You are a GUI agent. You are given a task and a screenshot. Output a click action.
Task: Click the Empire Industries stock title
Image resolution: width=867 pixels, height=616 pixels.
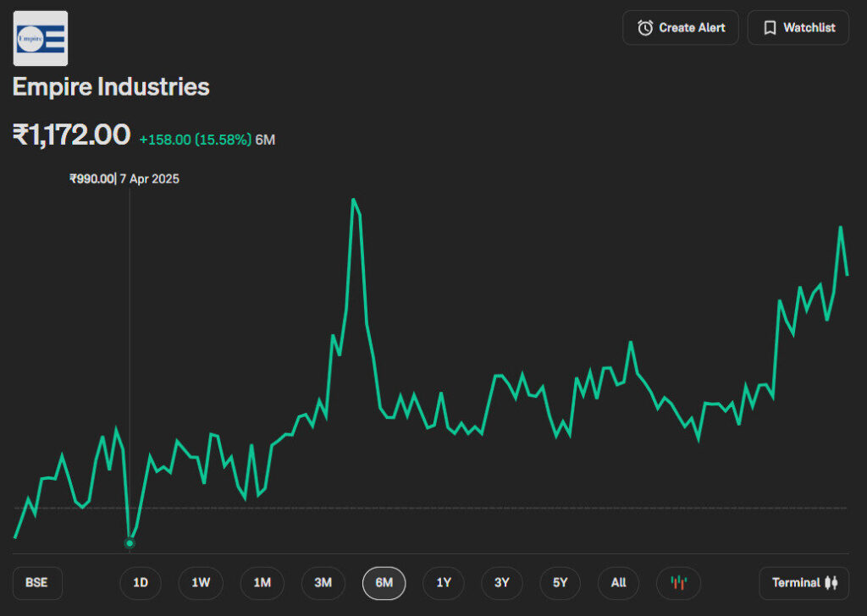coord(111,87)
